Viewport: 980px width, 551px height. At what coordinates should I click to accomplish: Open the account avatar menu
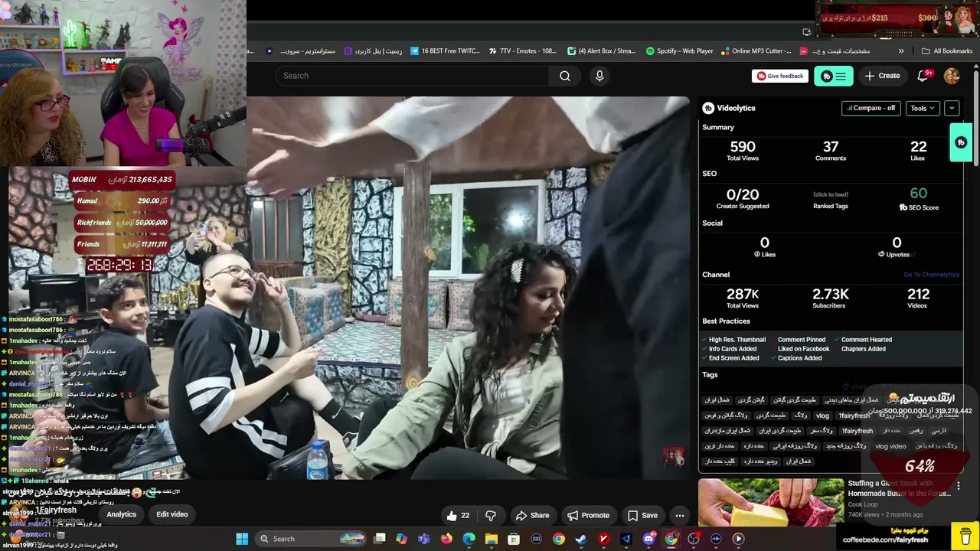(952, 76)
